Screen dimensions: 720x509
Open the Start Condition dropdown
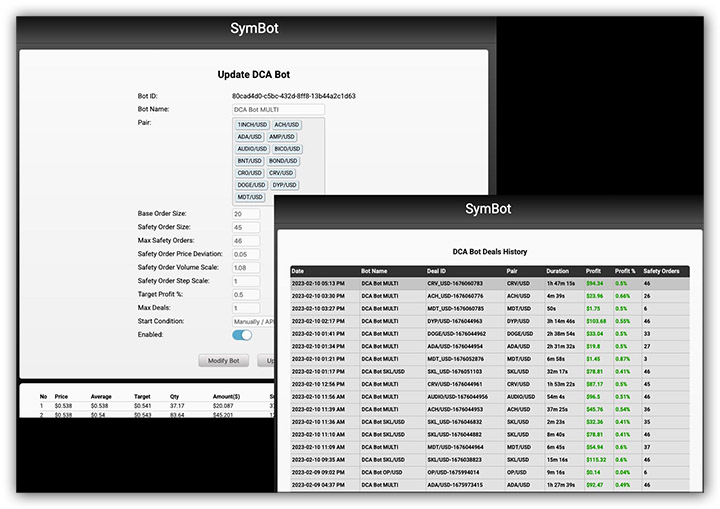253,322
